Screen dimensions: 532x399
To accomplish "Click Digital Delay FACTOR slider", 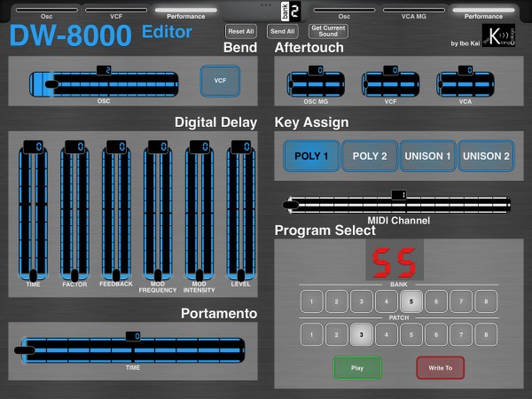I will pos(74,212).
